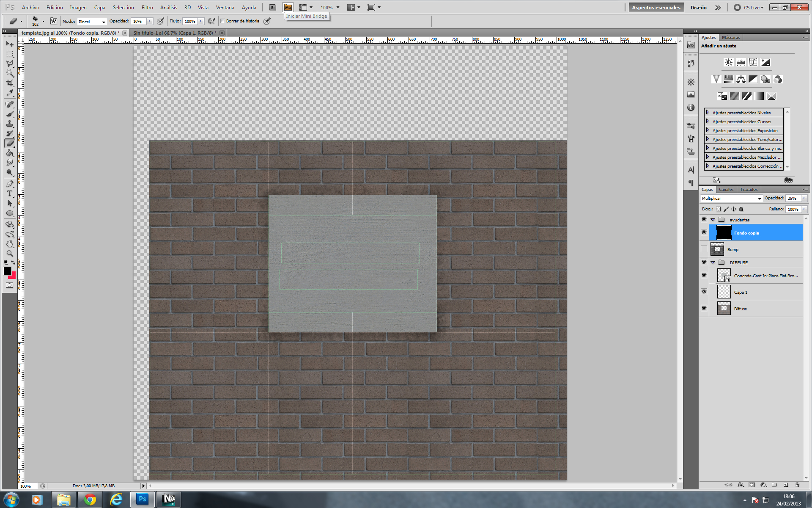
Task: Open Chrome from the taskbar
Action: click(x=90, y=500)
